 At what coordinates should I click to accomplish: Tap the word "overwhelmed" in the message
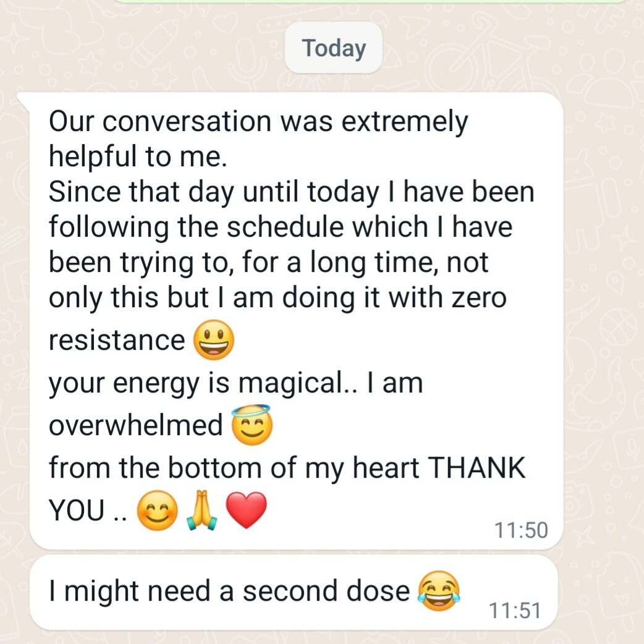136,425
